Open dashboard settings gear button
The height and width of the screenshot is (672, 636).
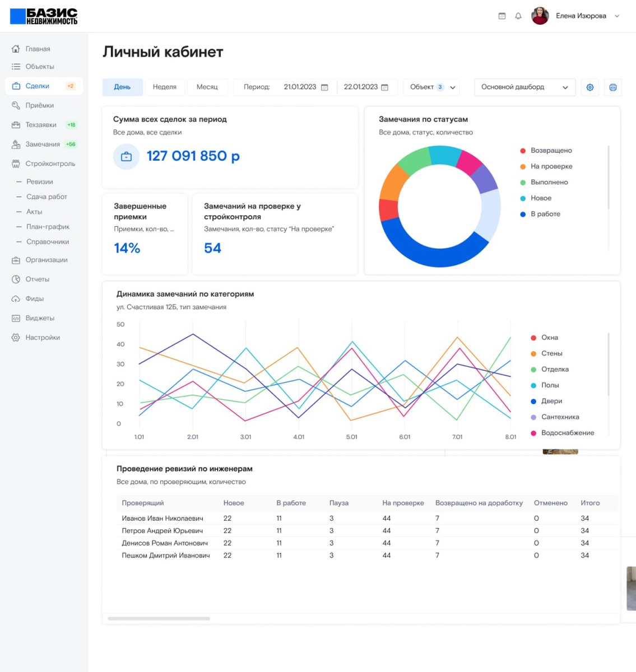pos(590,87)
